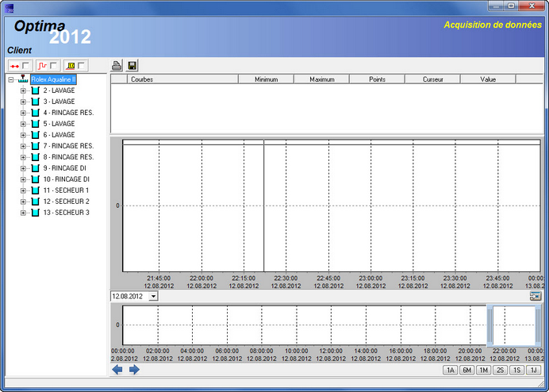Click the Maximum column header
This screenshot has width=549, height=392.
[322, 79]
